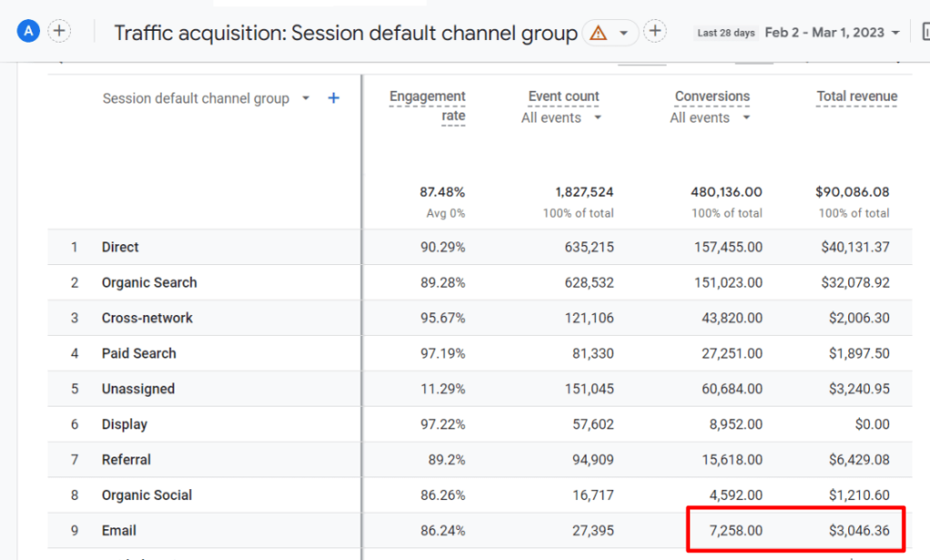Click the Conversions column header
930x560 pixels.
tap(712, 96)
